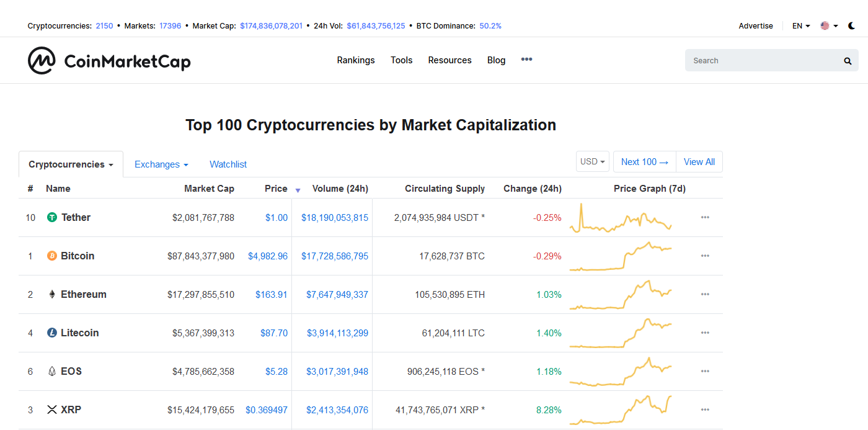The width and height of the screenshot is (868, 430).
Task: Expand the EN language dropdown
Action: click(x=800, y=25)
